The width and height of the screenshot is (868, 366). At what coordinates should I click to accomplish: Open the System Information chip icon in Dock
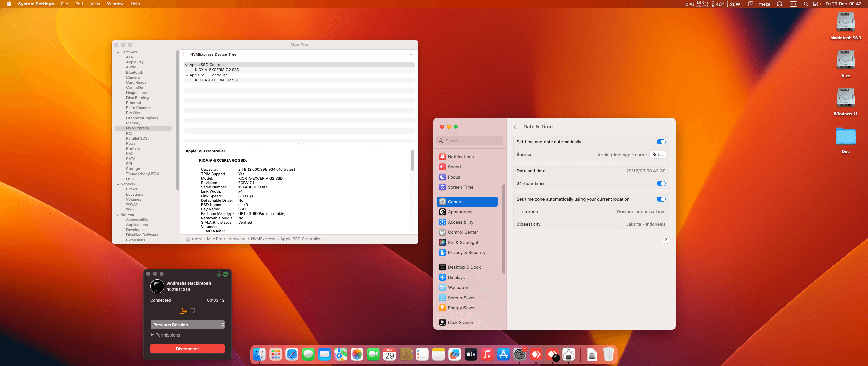(569, 354)
